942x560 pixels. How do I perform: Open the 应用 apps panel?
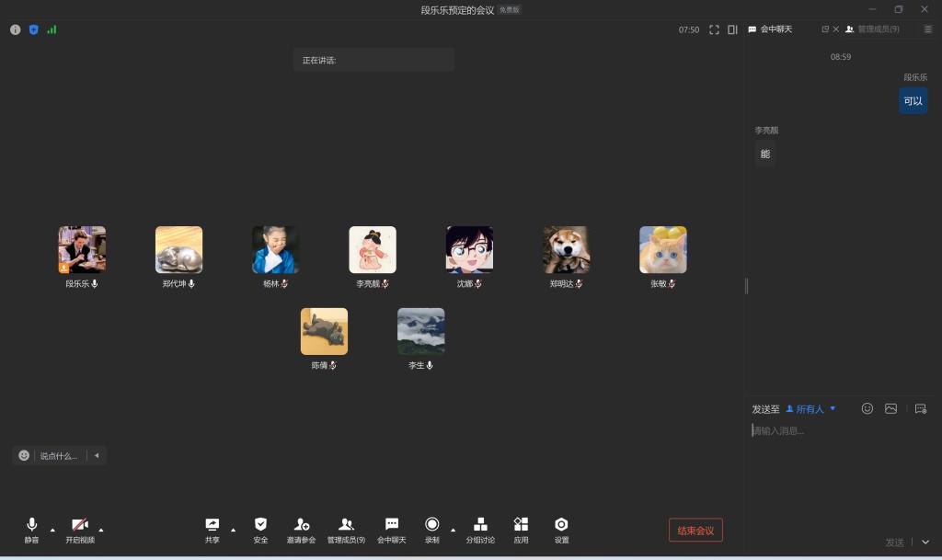pyautogui.click(x=521, y=525)
